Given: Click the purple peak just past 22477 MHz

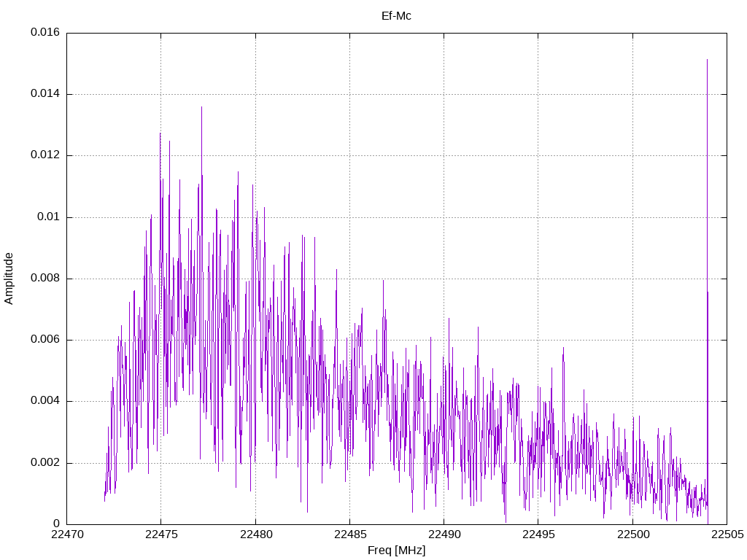Looking at the screenshot, I should coord(201,108).
